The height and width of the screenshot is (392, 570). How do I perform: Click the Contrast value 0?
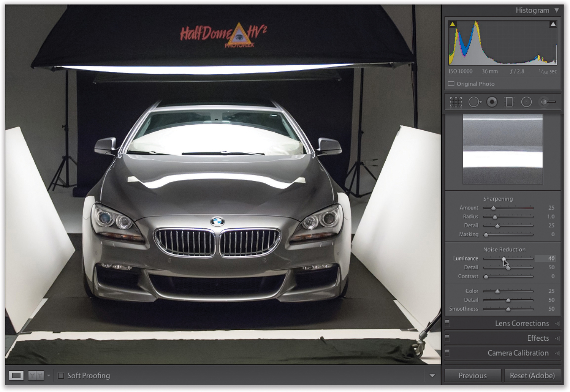(553, 276)
